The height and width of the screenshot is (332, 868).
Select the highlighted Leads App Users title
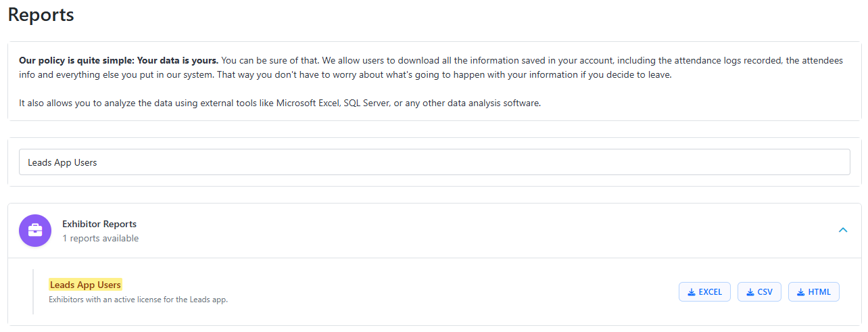85,285
